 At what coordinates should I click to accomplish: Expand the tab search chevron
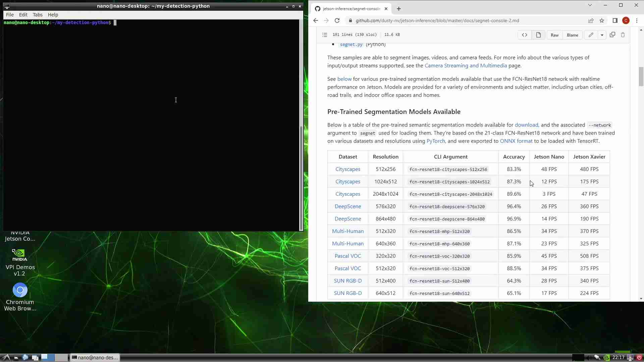(590, 5)
